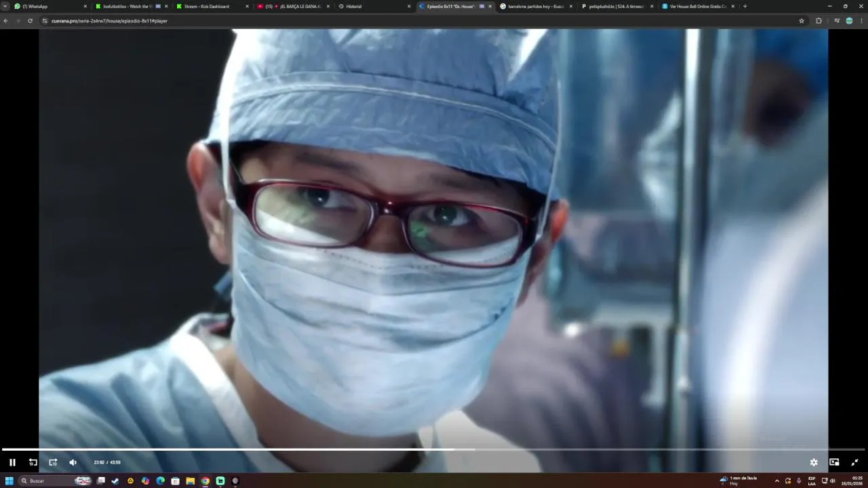Open volume control in system tray

coord(832,481)
